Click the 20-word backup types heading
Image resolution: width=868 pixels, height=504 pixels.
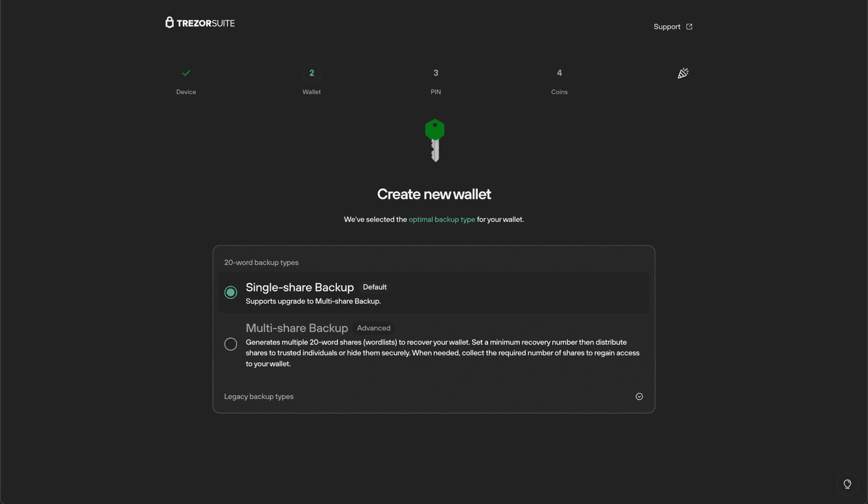(261, 263)
